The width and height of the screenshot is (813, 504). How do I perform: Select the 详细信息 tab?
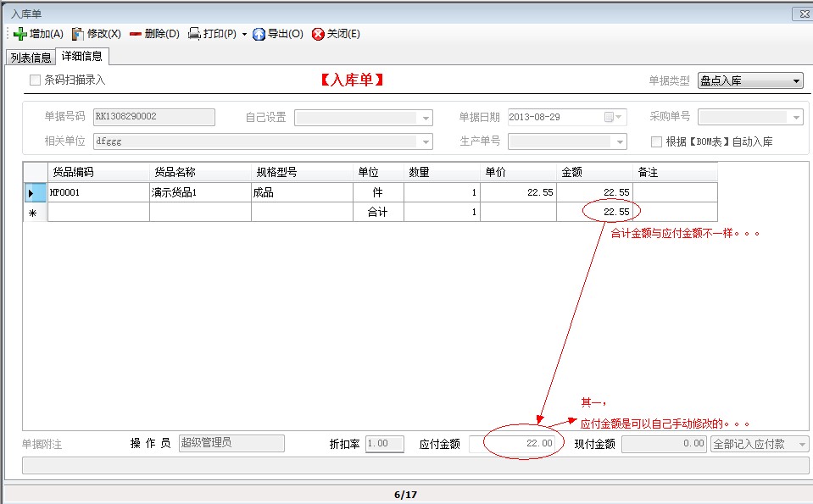tap(81, 57)
